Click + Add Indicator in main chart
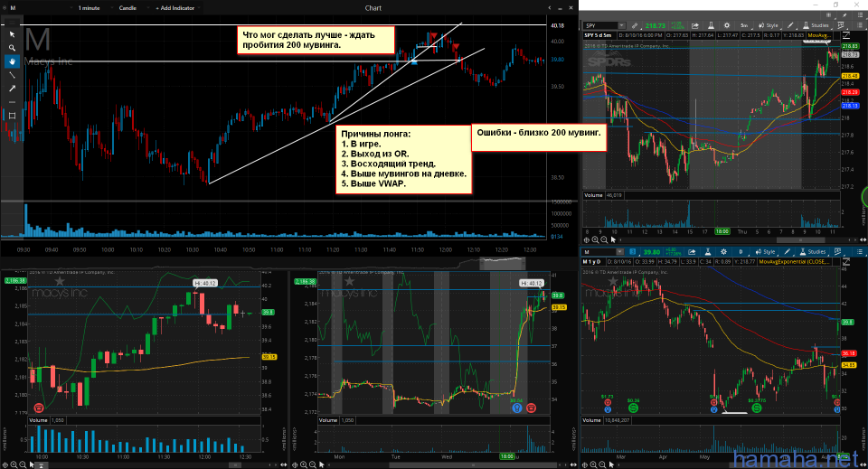Image resolution: width=868 pixels, height=469 pixels. [175, 8]
